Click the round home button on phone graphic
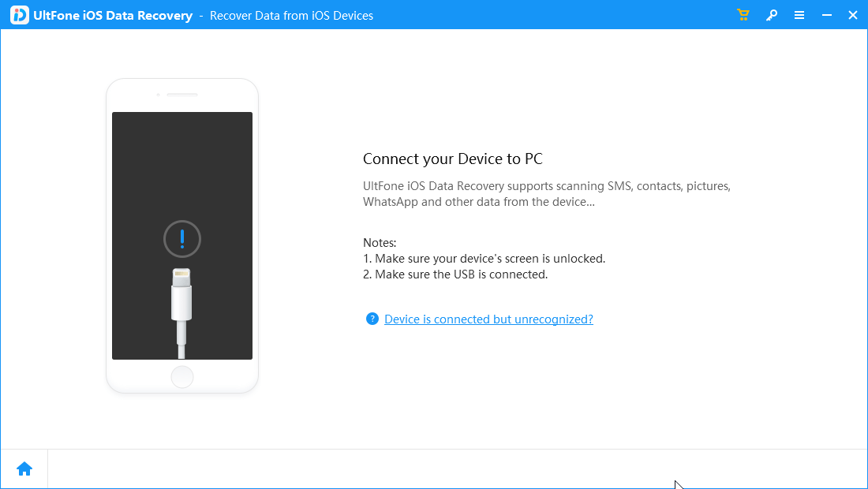The height and width of the screenshot is (489, 868). (182, 377)
